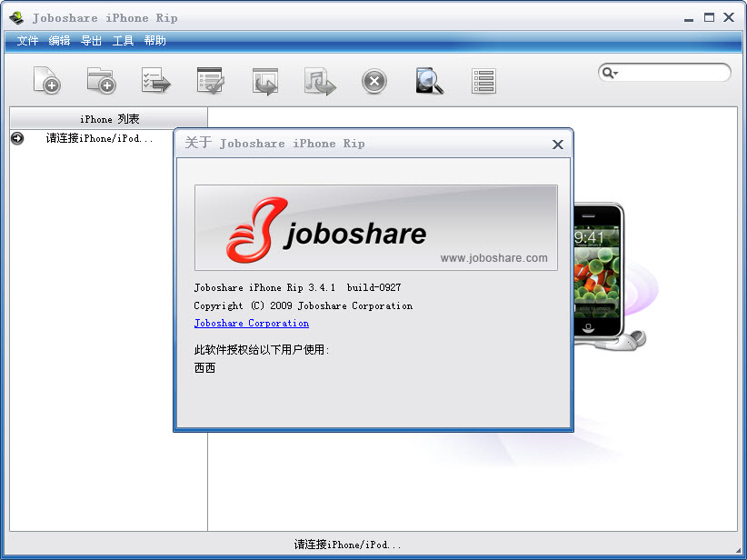
Task: Click the add folder toolbar icon
Action: (102, 80)
